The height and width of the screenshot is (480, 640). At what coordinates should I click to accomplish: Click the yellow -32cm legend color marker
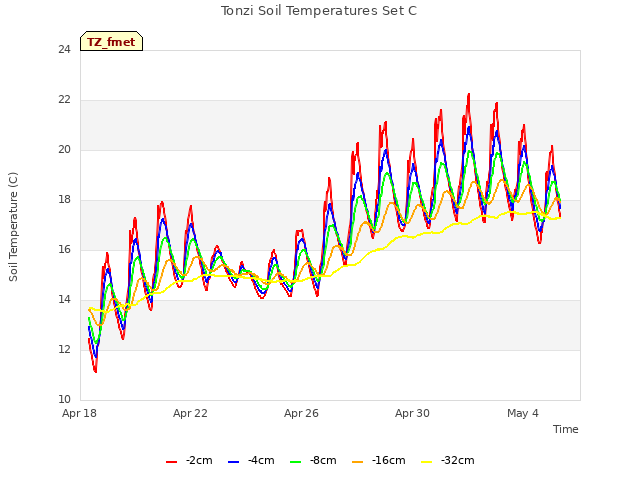pos(426,462)
